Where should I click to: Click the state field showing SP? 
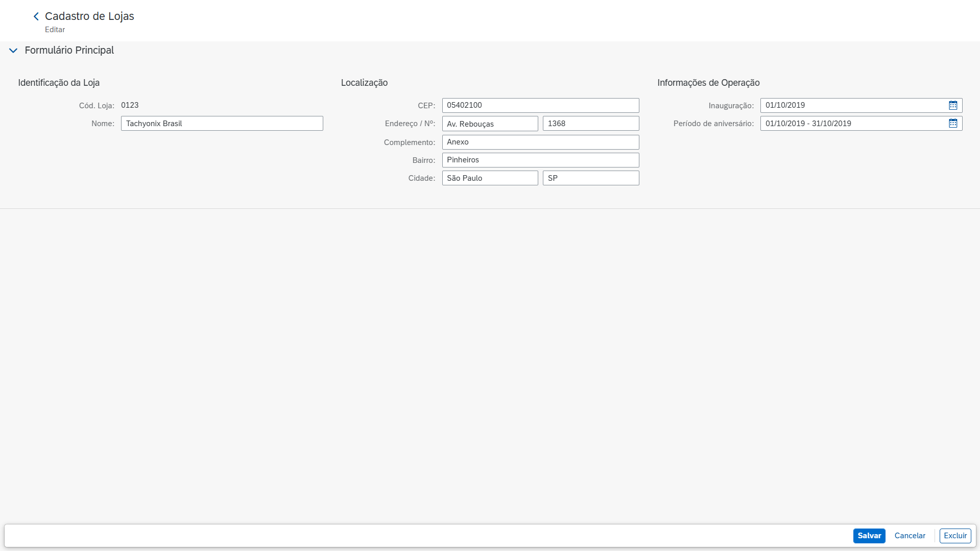point(590,178)
